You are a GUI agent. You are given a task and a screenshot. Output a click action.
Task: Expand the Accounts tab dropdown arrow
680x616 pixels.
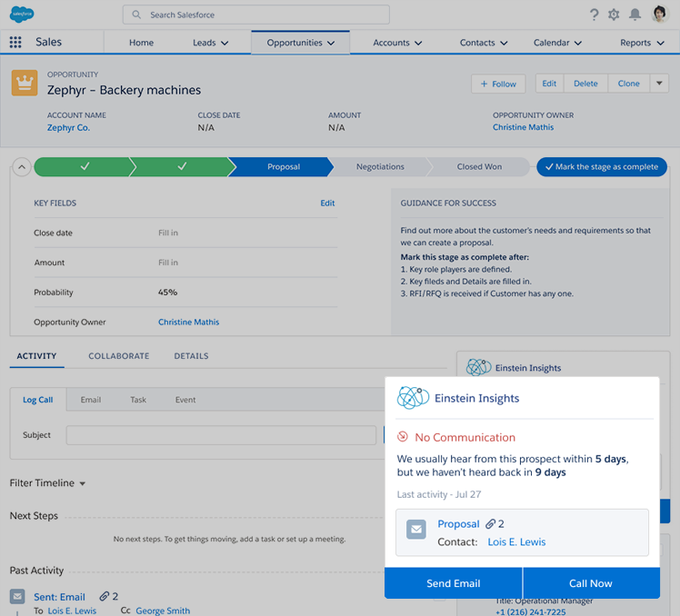[x=418, y=43]
